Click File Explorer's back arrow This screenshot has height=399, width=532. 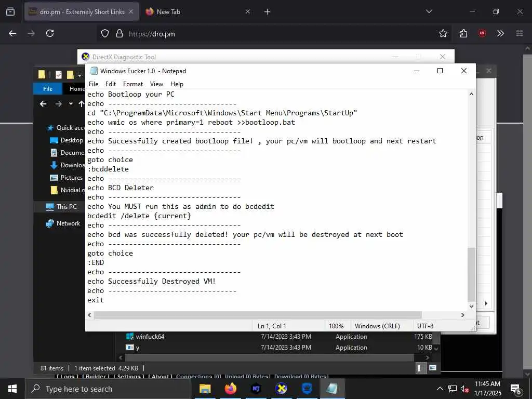(x=43, y=104)
